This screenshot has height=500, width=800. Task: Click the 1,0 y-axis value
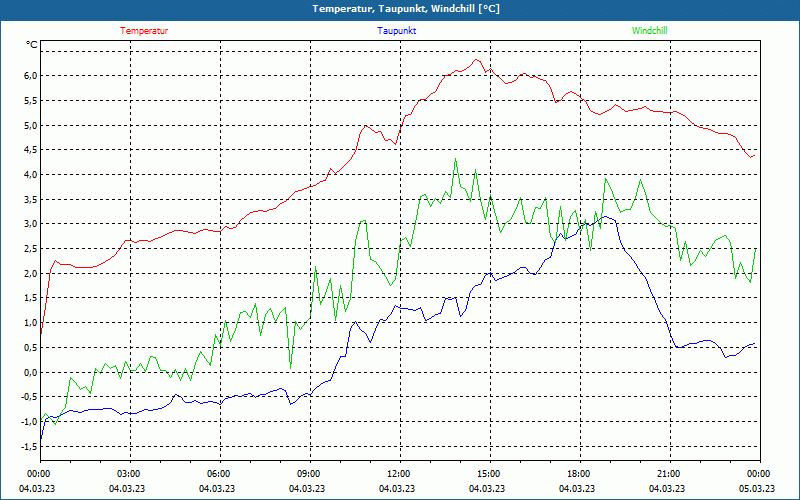(x=31, y=323)
